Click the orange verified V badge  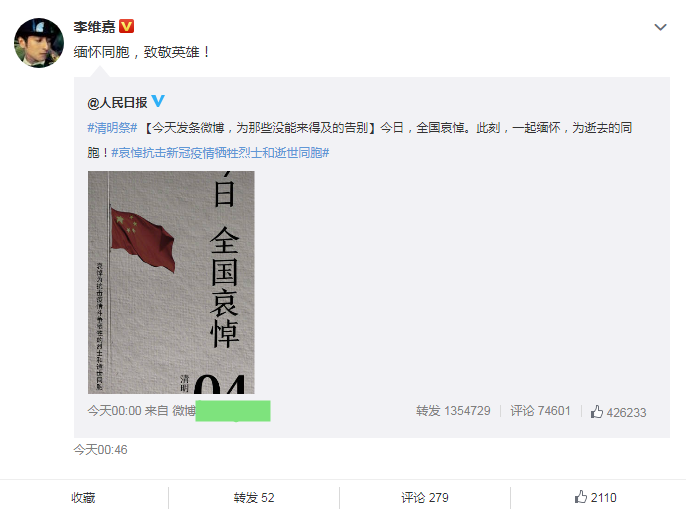pyautogui.click(x=126, y=27)
